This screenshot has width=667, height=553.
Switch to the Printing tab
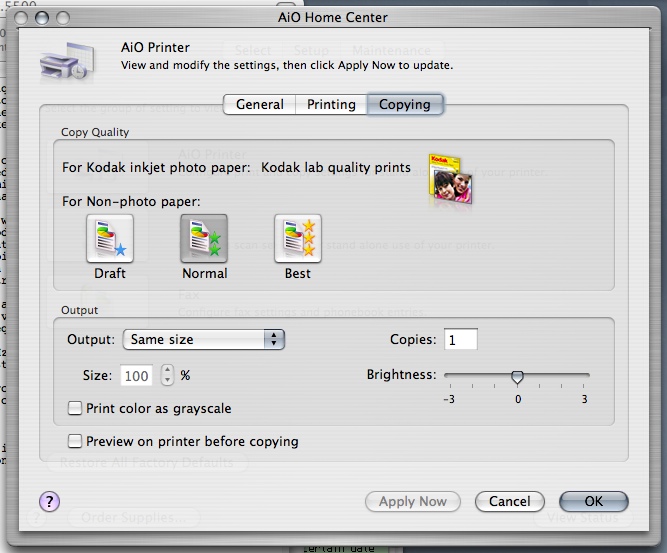point(331,104)
